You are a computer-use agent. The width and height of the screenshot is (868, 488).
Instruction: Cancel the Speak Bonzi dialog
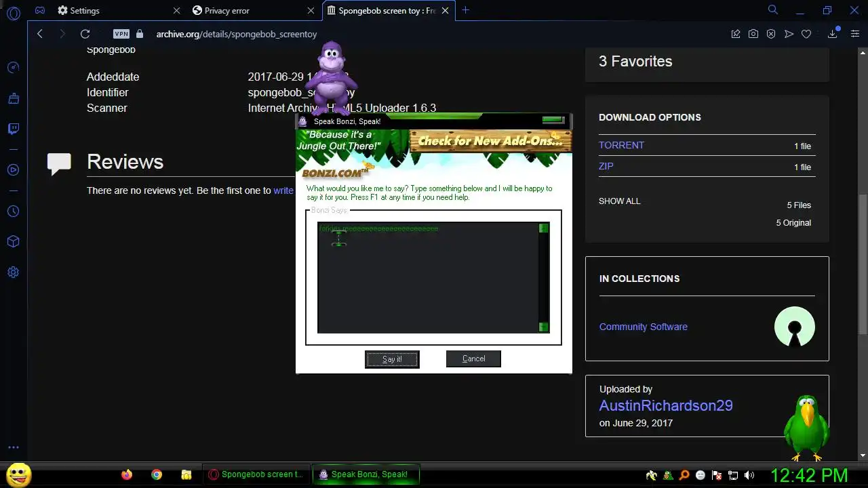tap(473, 359)
